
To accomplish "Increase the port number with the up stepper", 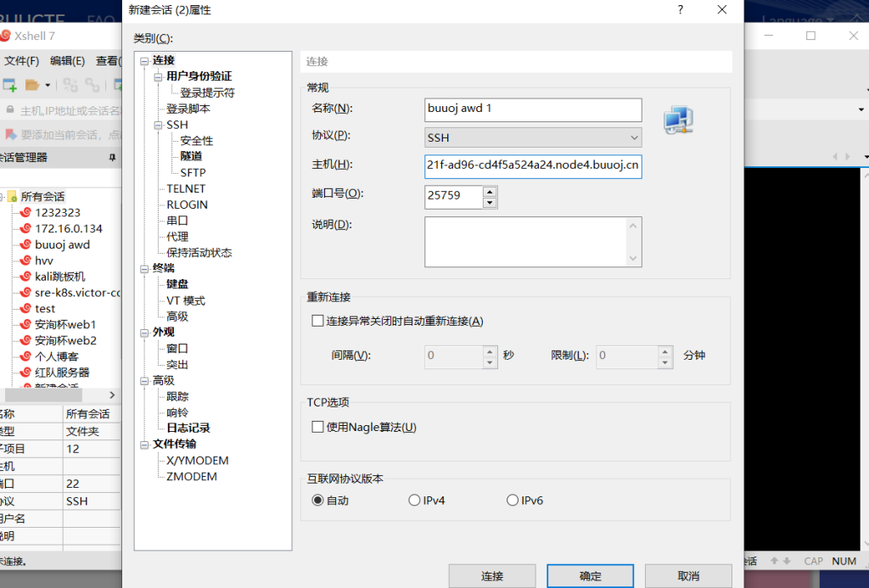I will click(490, 192).
